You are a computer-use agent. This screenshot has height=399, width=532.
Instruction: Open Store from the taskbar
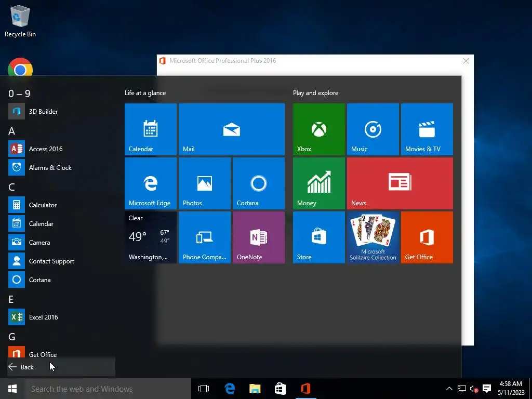280,389
